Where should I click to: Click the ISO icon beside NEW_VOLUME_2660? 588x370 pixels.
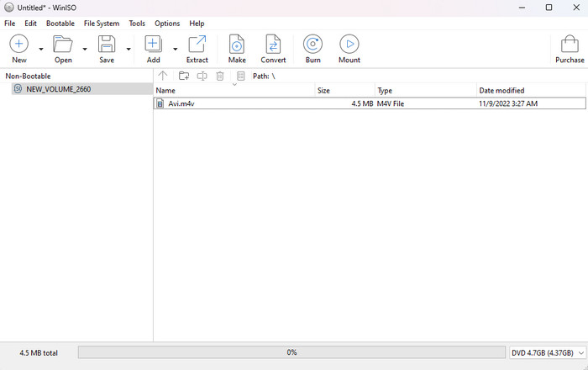[18, 88]
